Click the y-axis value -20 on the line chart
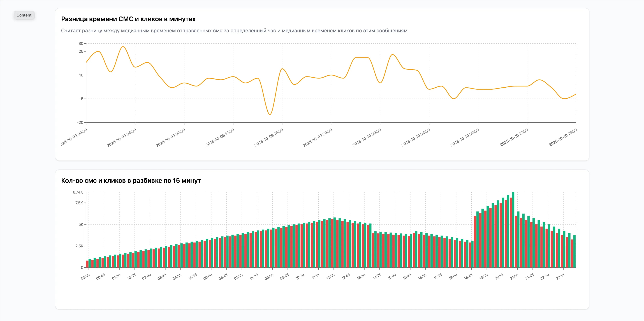Viewport: 644px width, 321px height. pos(80,122)
